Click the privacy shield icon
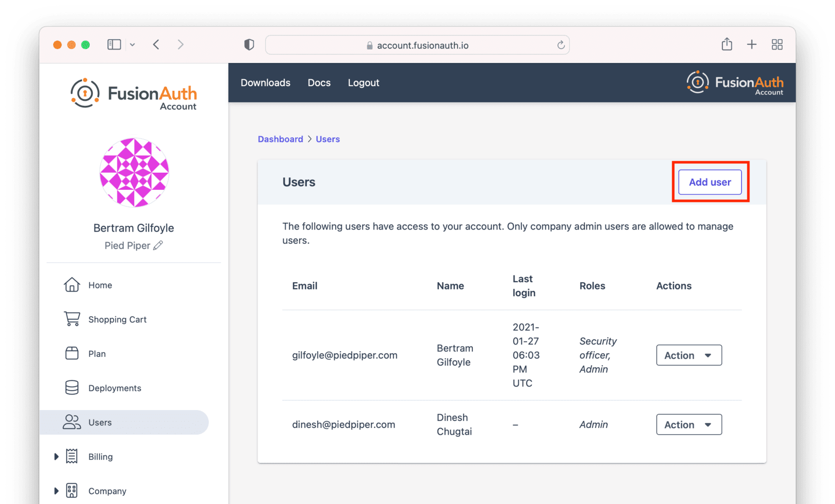Viewport: 835px width, 504px height. [x=249, y=45]
